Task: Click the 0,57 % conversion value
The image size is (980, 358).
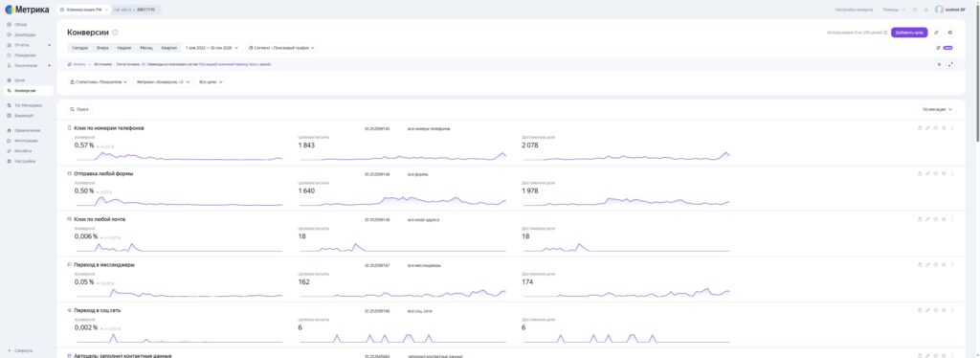Action: tap(84, 145)
